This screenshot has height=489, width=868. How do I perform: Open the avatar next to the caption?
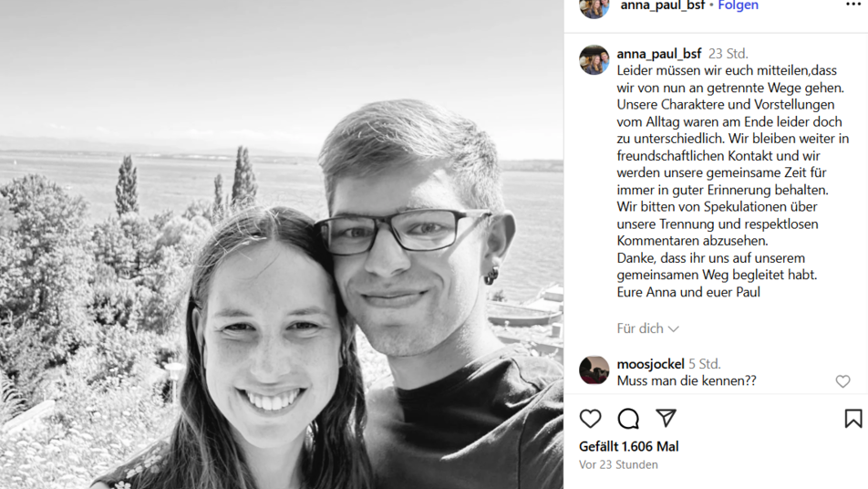(x=594, y=60)
